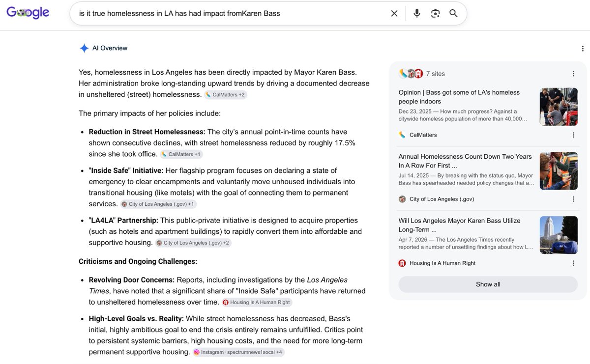Open options for the CalMatters article

(x=573, y=135)
